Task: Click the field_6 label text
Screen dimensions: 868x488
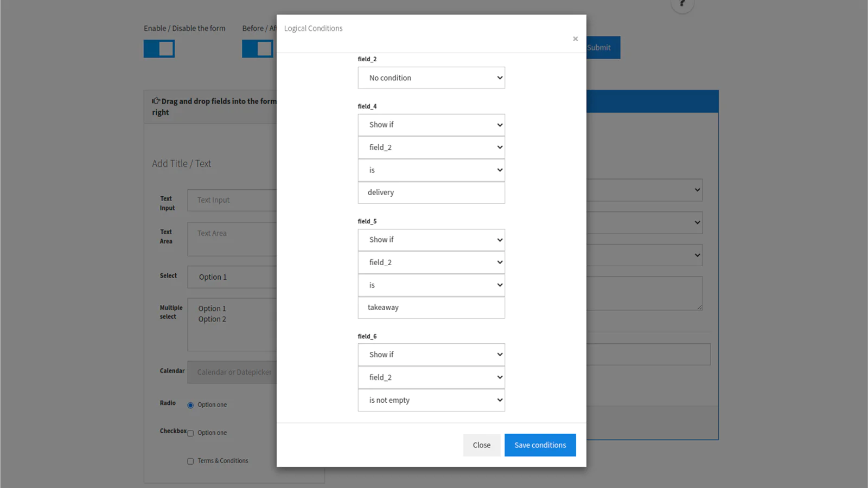Action: click(x=367, y=337)
